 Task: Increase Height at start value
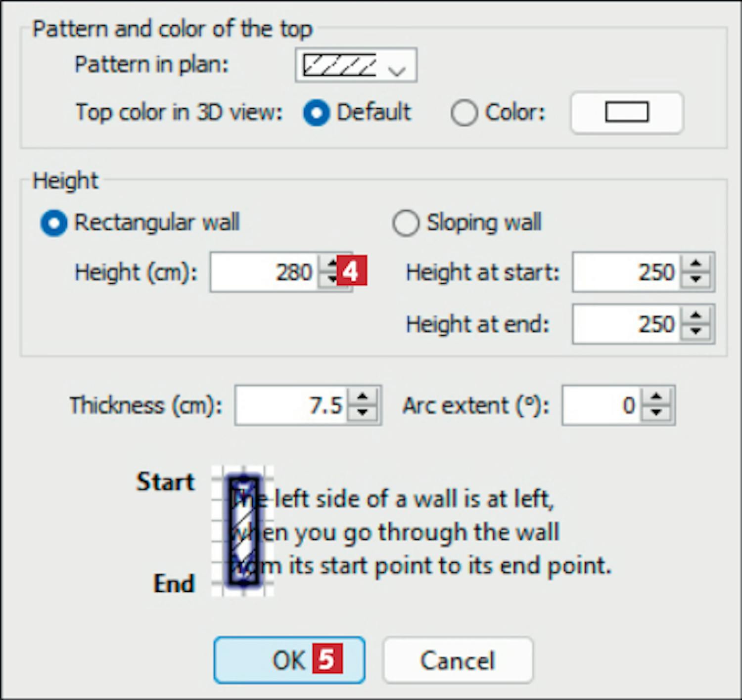point(696,264)
